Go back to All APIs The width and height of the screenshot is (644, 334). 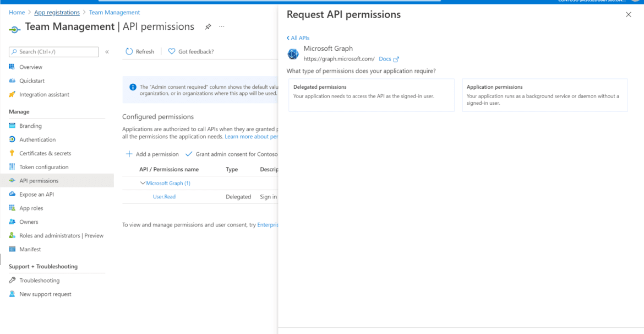point(298,38)
